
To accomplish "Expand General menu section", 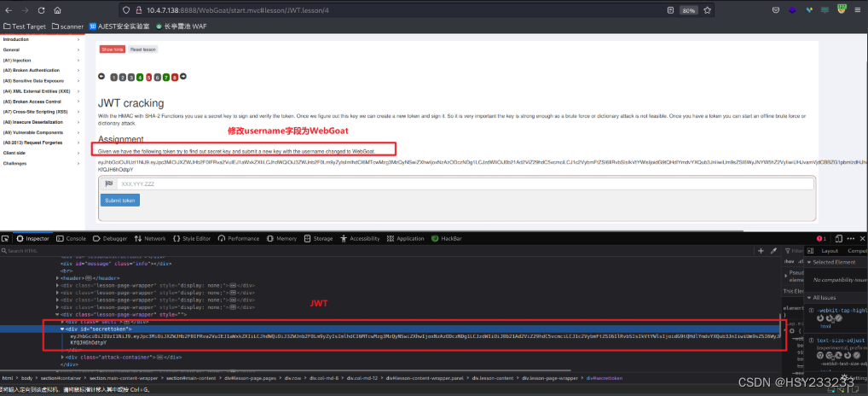I will click(x=42, y=49).
